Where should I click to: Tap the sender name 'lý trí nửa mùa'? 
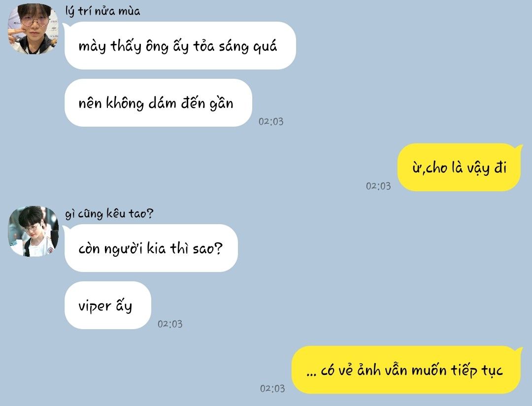coord(102,11)
